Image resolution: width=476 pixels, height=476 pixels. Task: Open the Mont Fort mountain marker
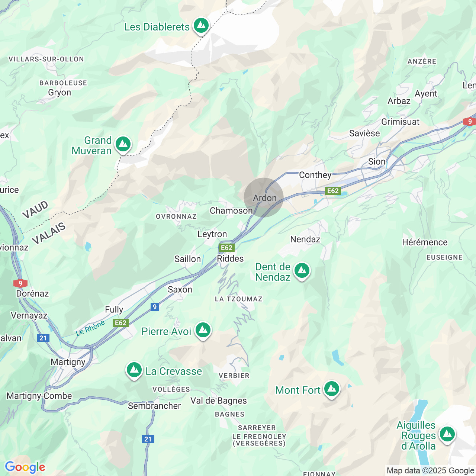(x=332, y=389)
